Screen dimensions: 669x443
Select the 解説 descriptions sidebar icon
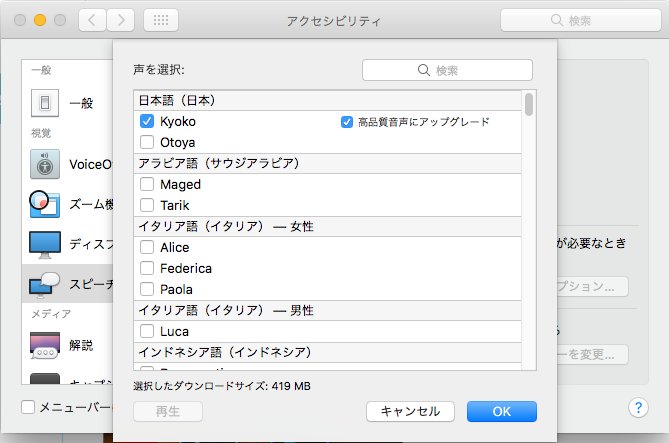point(45,345)
